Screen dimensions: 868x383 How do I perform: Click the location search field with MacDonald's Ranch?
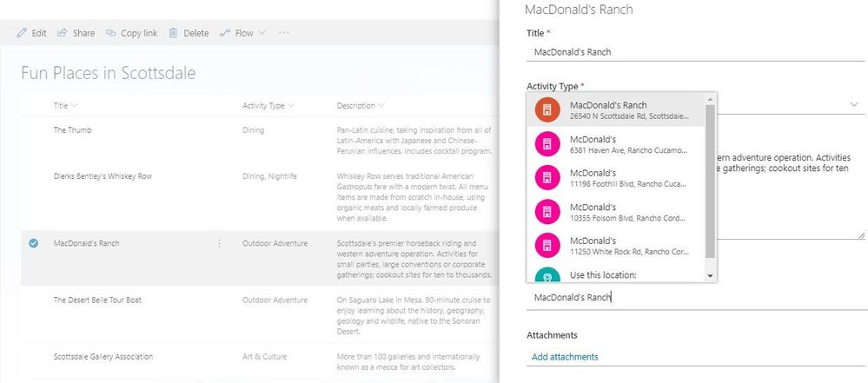pos(695,297)
